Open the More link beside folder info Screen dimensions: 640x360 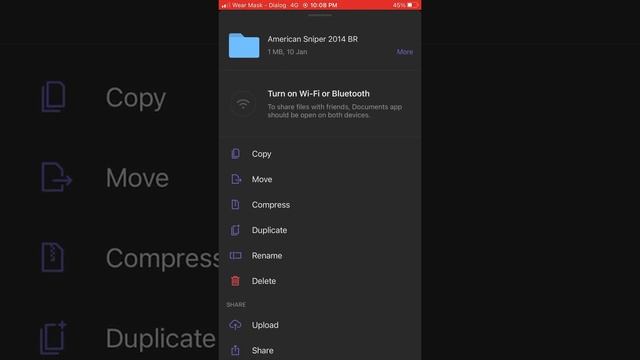click(404, 52)
